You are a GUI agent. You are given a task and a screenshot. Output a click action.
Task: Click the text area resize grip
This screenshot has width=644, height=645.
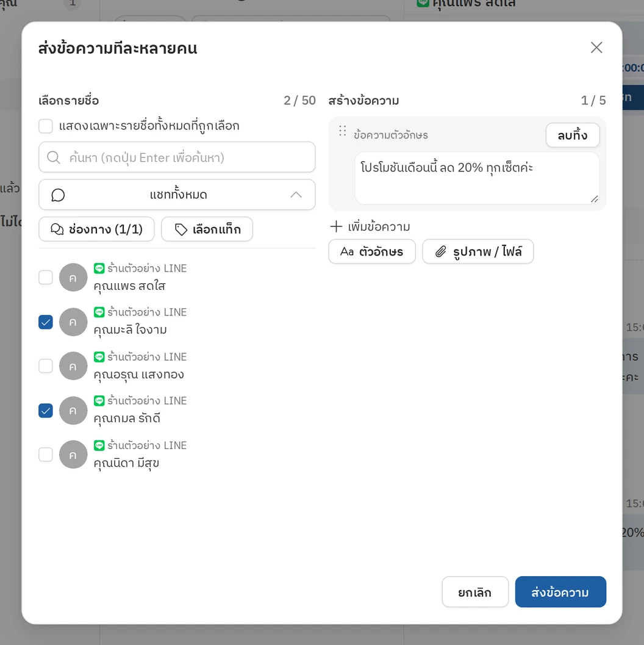click(x=594, y=199)
